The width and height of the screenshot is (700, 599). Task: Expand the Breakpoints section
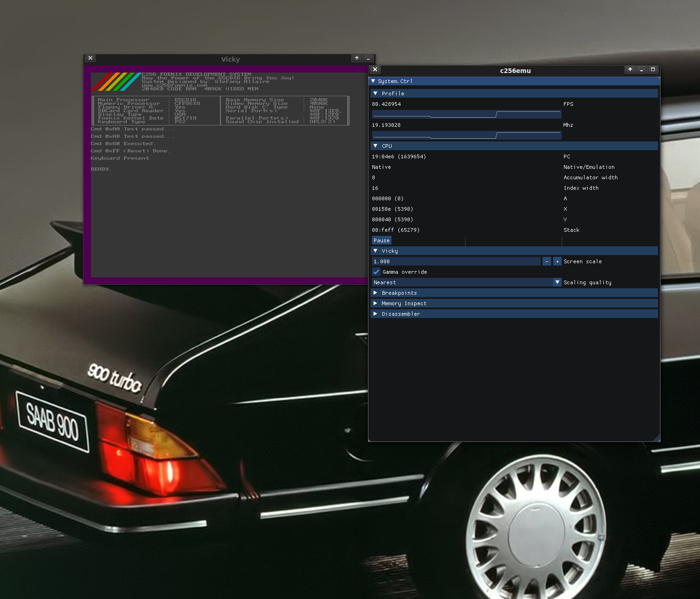tap(514, 293)
